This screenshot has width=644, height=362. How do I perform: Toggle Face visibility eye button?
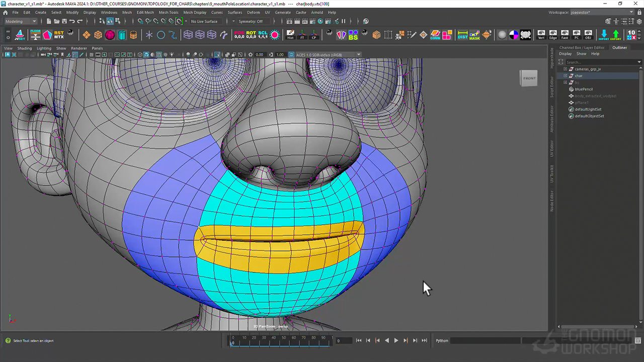[x=565, y=35]
